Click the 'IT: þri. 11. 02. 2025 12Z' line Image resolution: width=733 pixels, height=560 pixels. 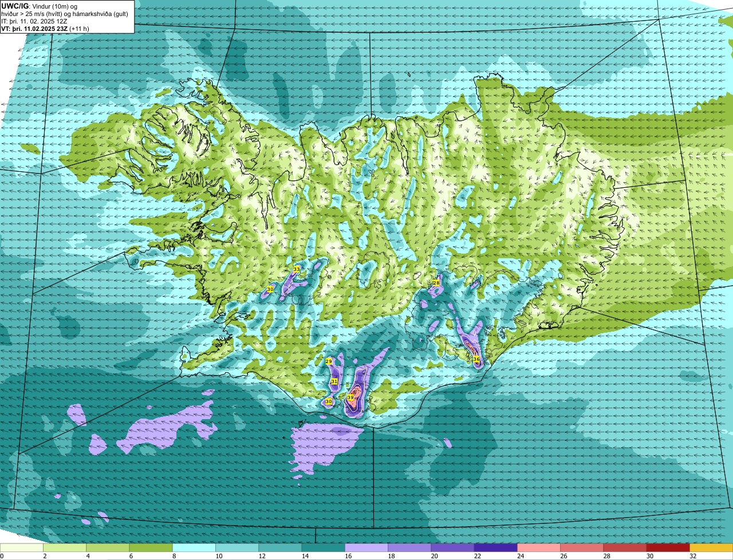[x=34, y=21]
